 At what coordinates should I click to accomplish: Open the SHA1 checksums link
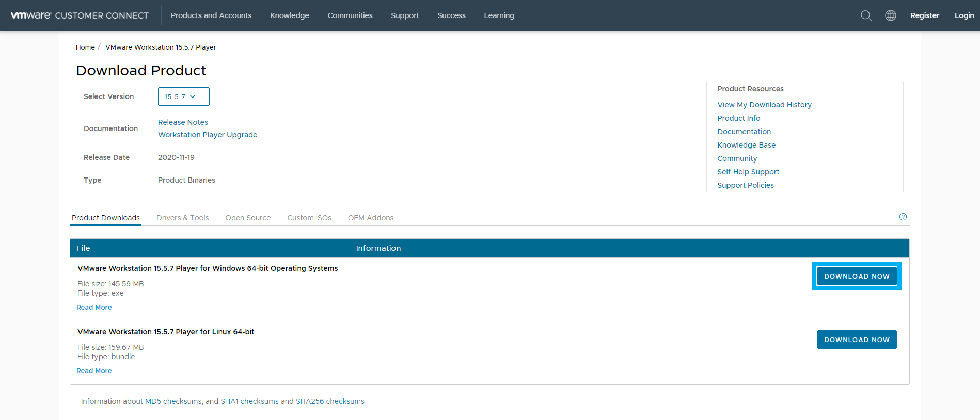249,401
